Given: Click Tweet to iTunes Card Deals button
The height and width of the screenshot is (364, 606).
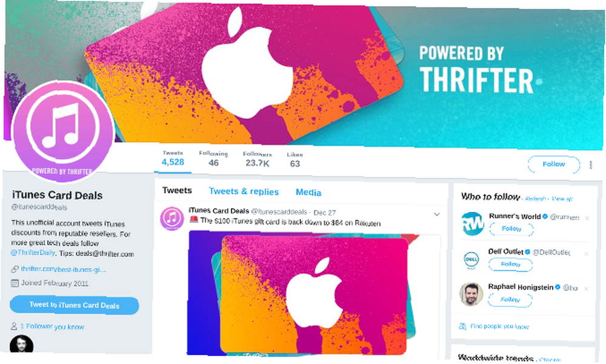Looking at the screenshot, I should coord(74,305).
